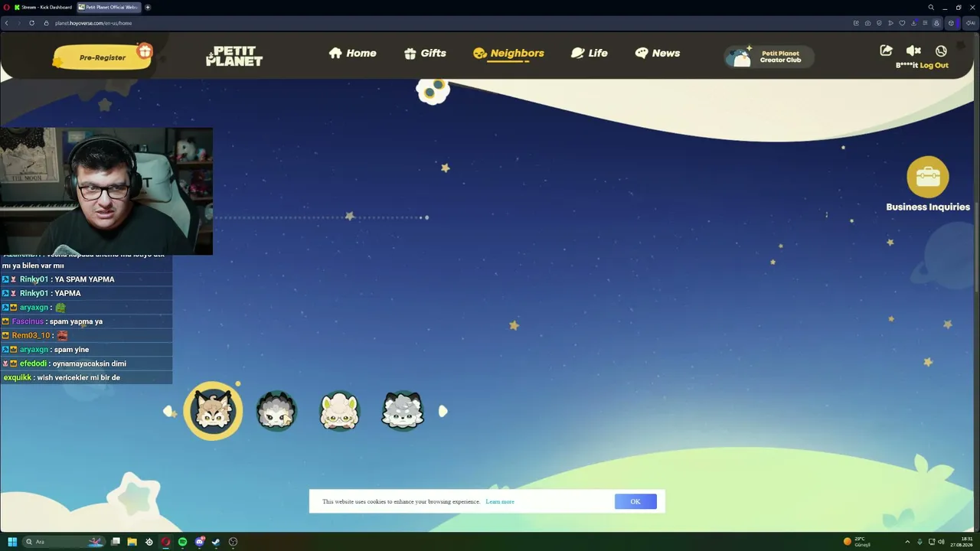
Task: Click chat message 'spam yapma ya'
Action: [76, 321]
